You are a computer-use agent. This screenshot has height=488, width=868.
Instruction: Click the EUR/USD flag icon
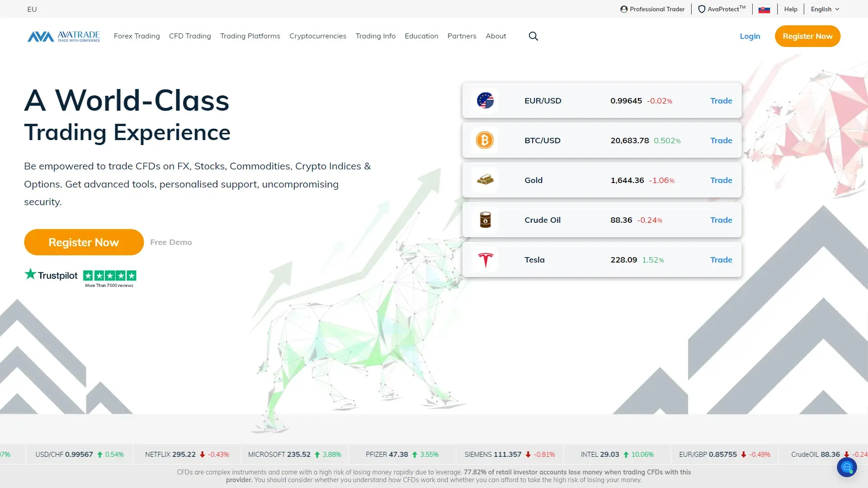485,100
